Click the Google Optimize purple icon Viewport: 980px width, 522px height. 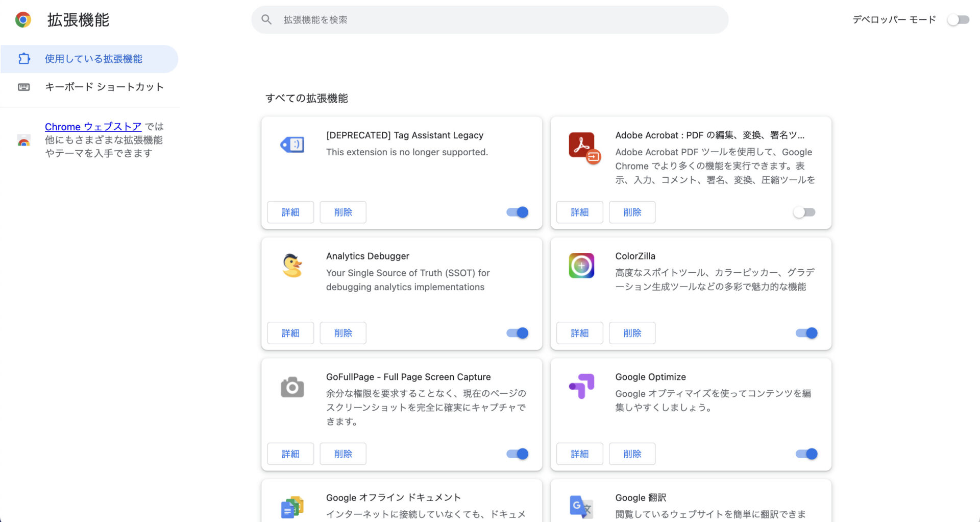click(x=582, y=386)
